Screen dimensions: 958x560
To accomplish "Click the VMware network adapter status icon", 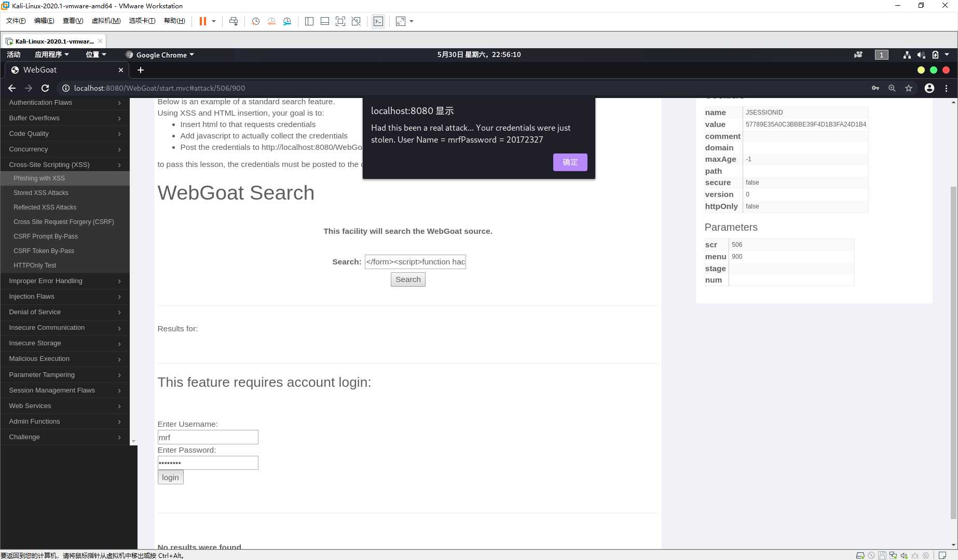I will pos(893,555).
